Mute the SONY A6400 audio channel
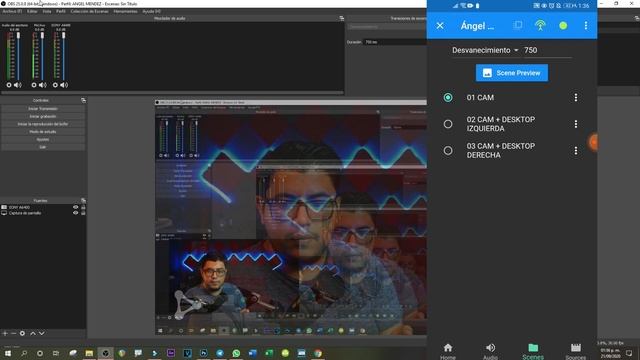640x360 pixels. coord(64,85)
